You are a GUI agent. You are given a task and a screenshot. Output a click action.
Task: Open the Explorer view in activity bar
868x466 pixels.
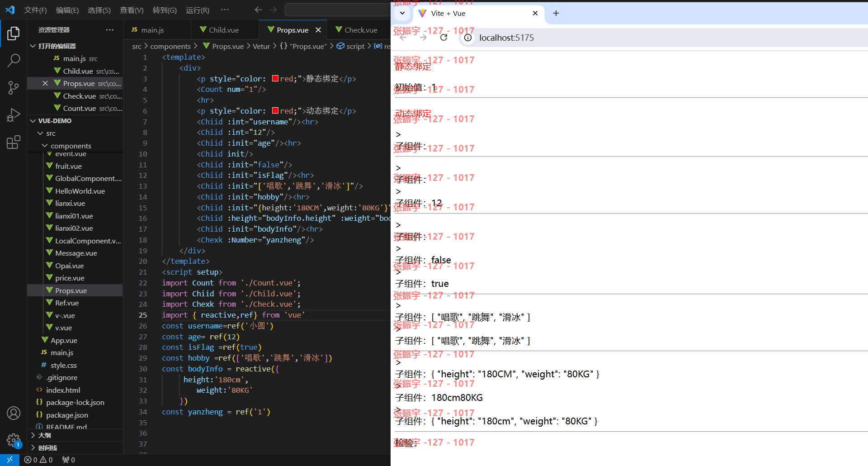pos(14,33)
